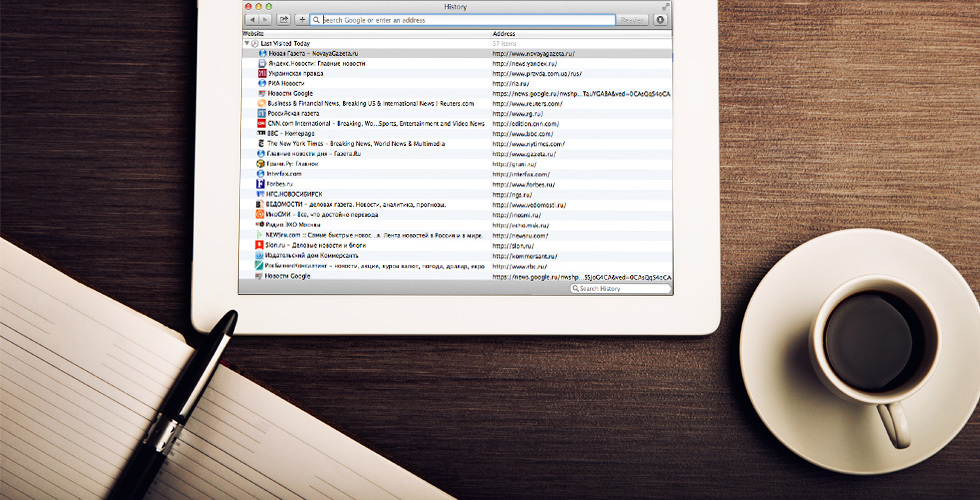980x500 pixels.
Task: Click the Forward navigation arrow
Action: point(265,20)
